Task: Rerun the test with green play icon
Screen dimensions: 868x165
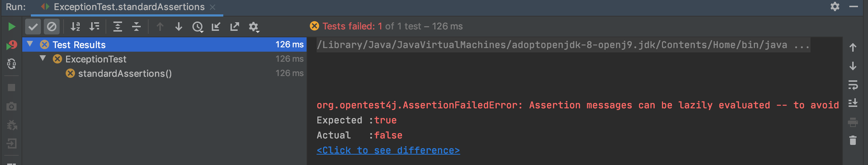Action: coord(11,27)
